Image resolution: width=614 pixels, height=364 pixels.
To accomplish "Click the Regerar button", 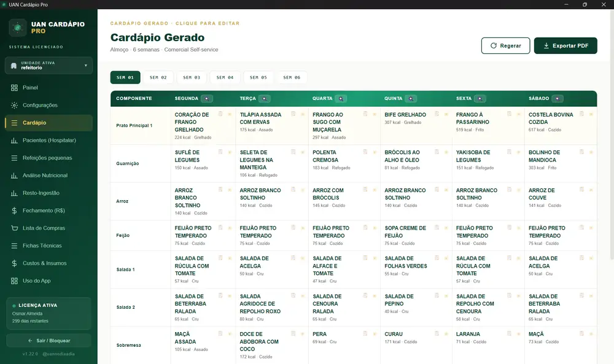I will (505, 46).
